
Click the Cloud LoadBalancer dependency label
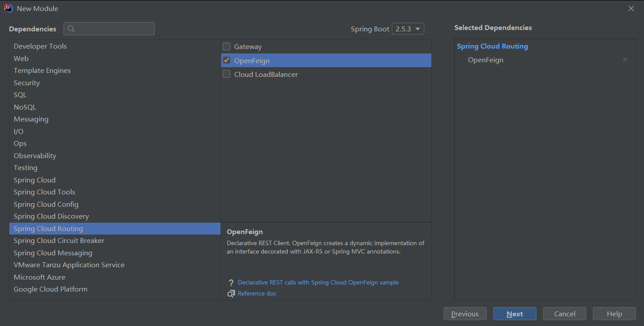(x=266, y=74)
